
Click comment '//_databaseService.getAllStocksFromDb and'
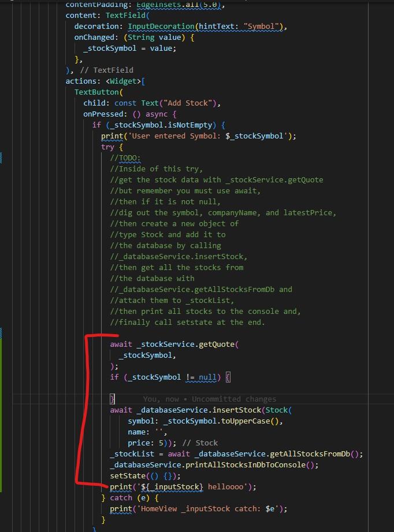coord(201,290)
